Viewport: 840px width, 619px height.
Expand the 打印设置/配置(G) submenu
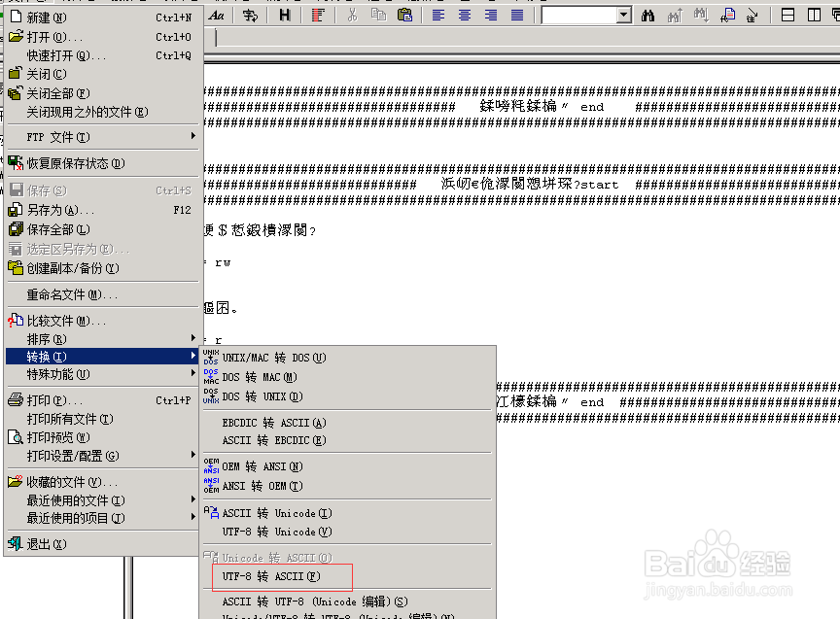[102, 456]
